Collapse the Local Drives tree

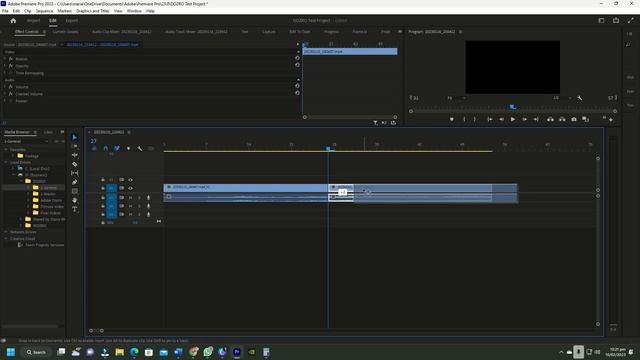[x=6, y=162]
